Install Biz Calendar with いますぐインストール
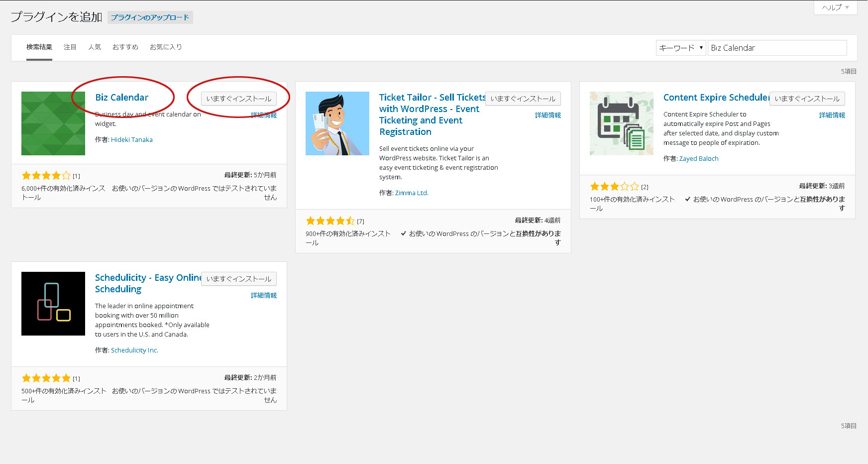This screenshot has width=868, height=464. tap(239, 99)
